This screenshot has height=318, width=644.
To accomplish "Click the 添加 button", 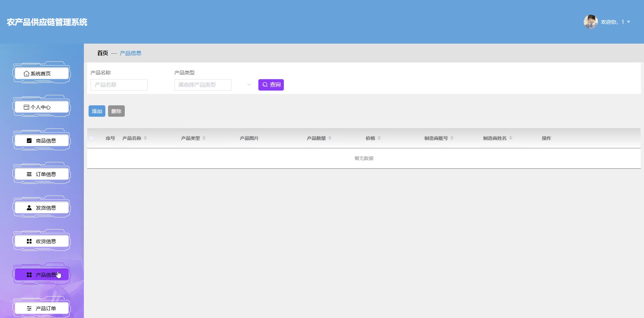I will click(x=97, y=111).
